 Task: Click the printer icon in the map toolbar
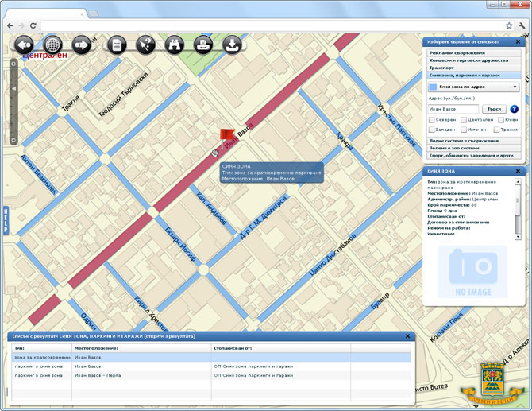[203, 45]
